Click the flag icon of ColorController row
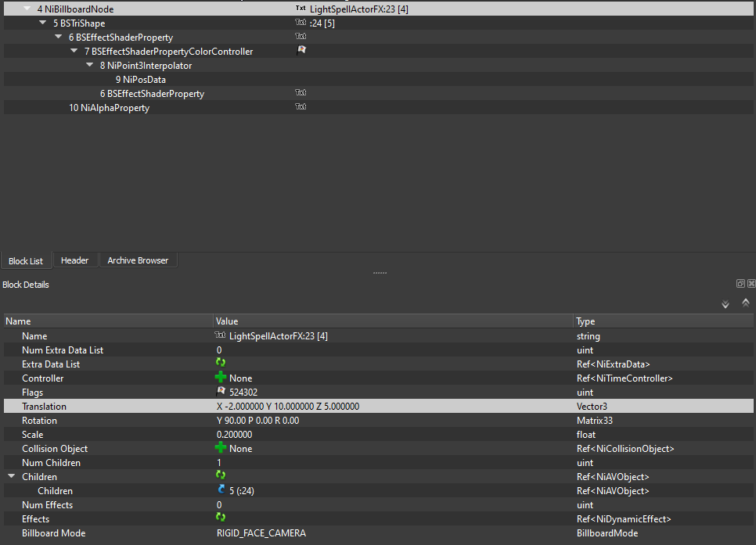The image size is (756, 545). click(301, 50)
